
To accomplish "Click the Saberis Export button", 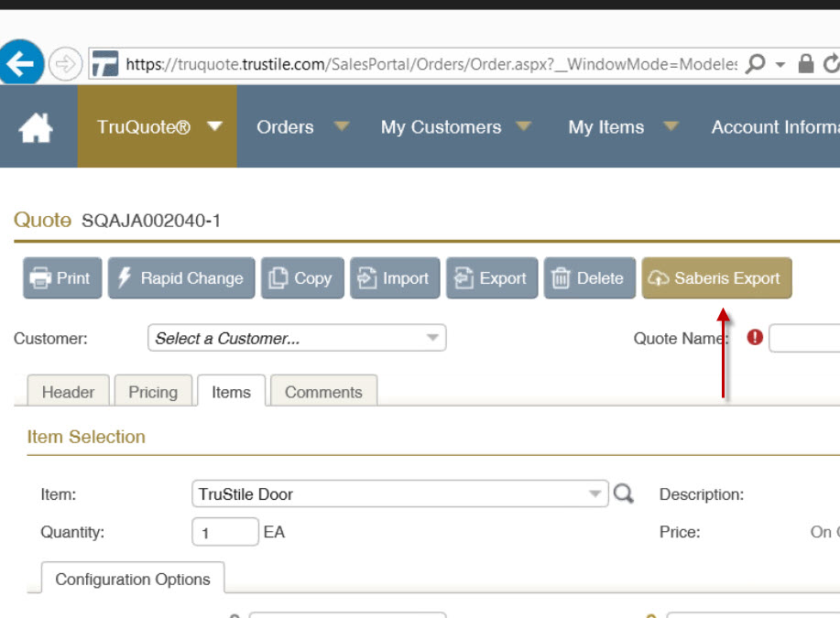I will [x=716, y=278].
